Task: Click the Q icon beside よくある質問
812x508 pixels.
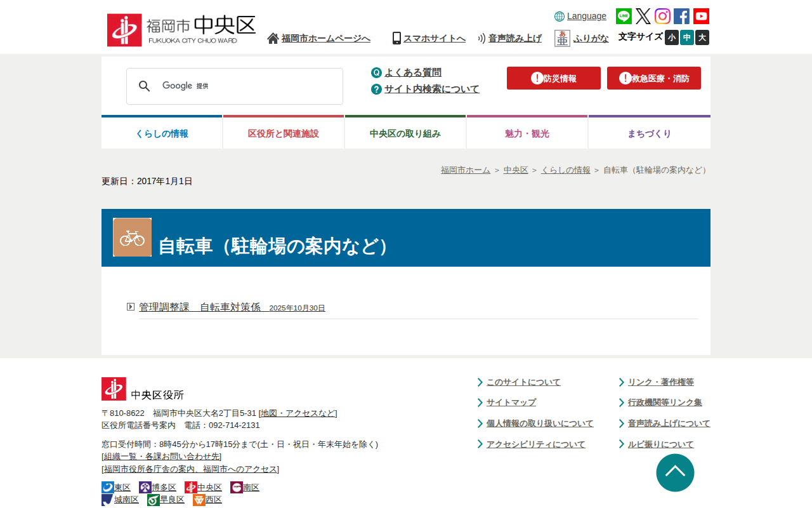Action: click(376, 72)
